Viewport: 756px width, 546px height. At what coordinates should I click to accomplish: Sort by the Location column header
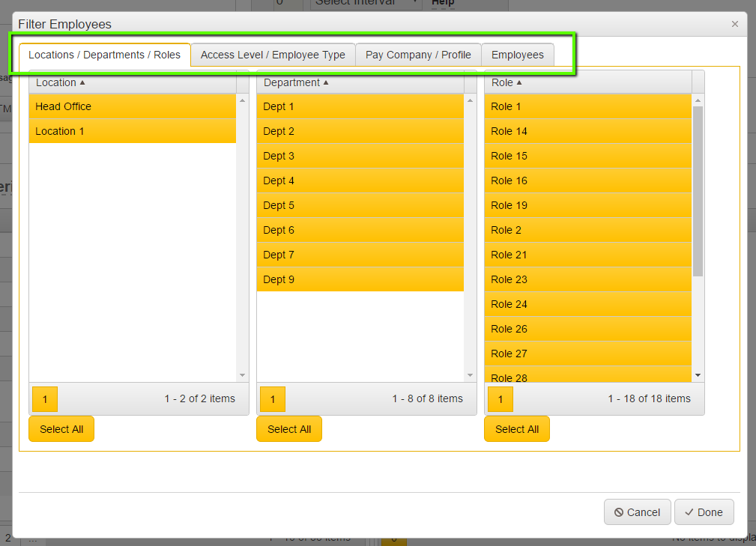tap(56, 82)
